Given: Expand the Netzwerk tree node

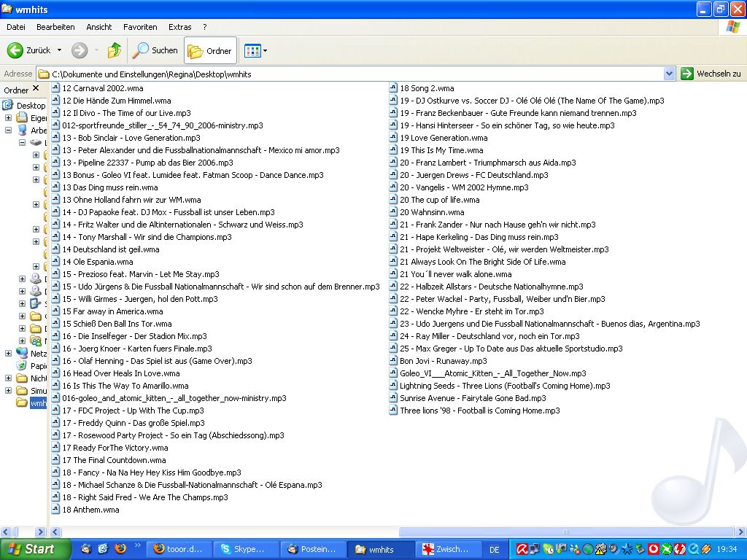Looking at the screenshot, I should click(9, 354).
